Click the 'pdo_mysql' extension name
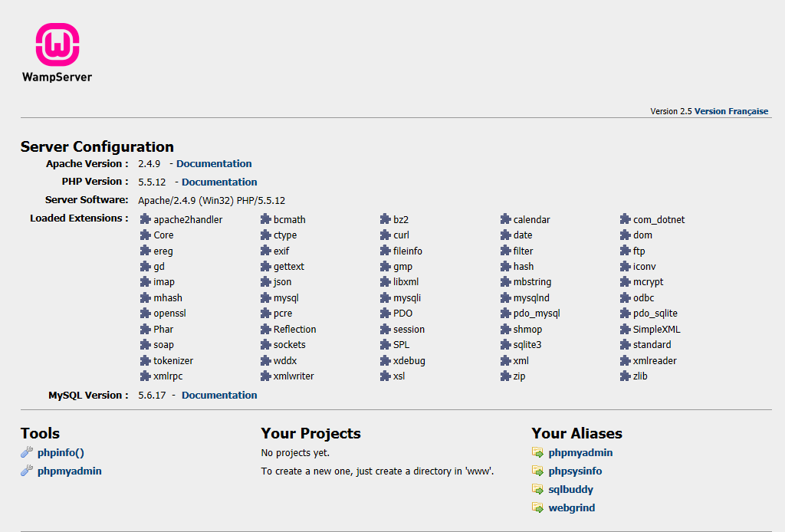 pyautogui.click(x=537, y=314)
